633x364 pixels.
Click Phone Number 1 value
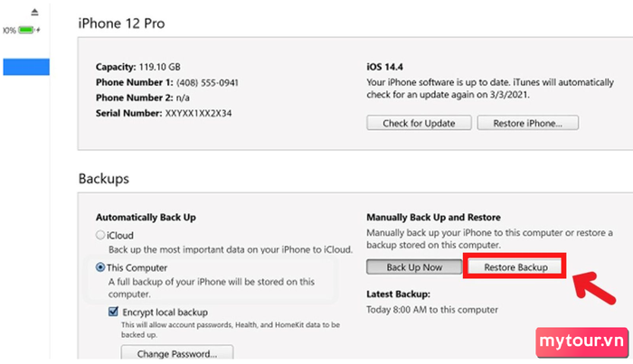(x=207, y=82)
